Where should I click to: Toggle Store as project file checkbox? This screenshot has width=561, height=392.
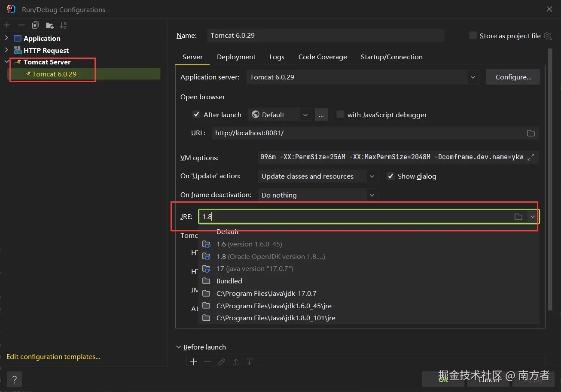click(473, 36)
